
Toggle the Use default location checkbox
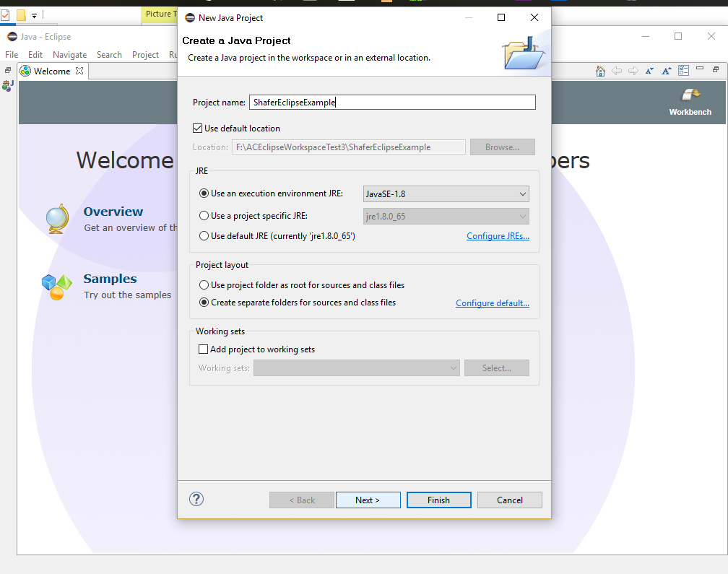click(x=197, y=129)
